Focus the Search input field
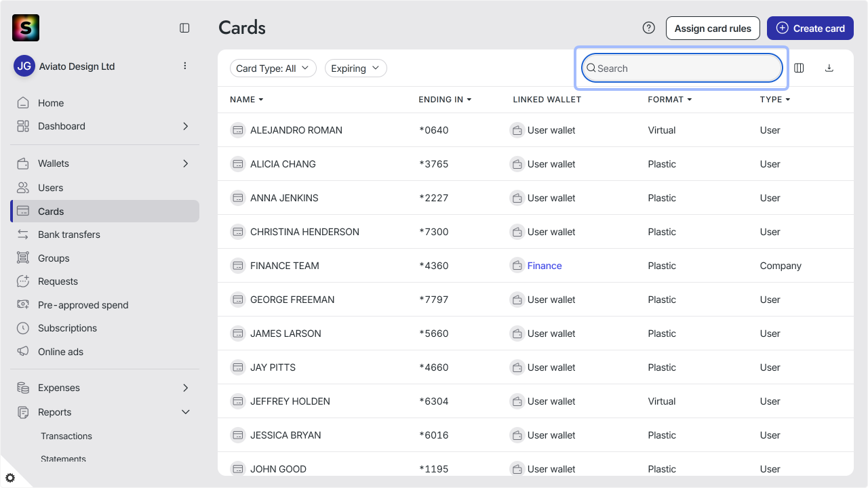The image size is (868, 488). point(682,68)
